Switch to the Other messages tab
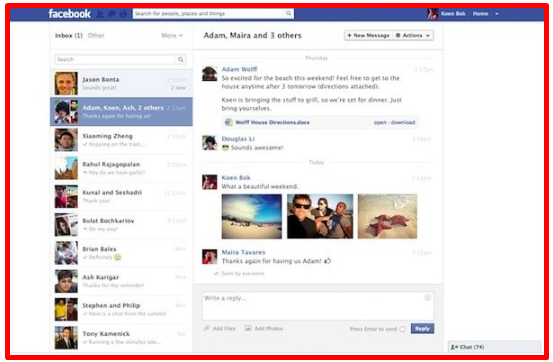 pos(96,35)
